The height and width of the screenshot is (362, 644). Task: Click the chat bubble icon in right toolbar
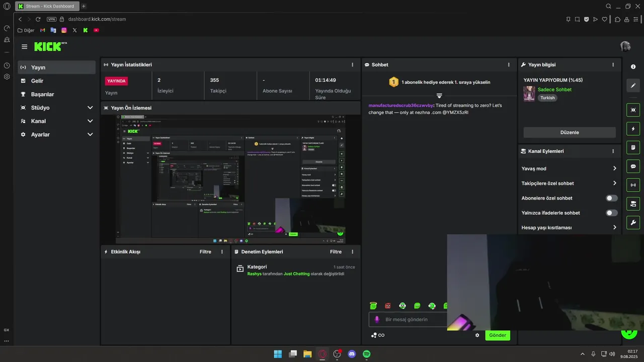pyautogui.click(x=633, y=166)
